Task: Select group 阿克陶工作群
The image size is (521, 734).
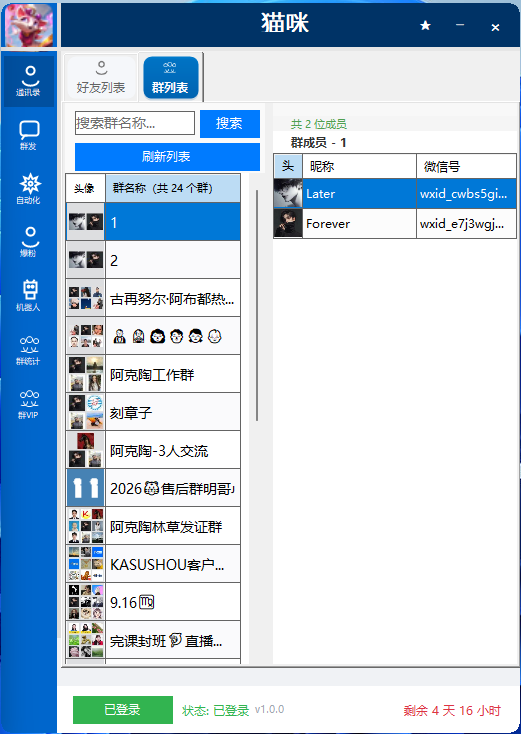Action: click(173, 374)
